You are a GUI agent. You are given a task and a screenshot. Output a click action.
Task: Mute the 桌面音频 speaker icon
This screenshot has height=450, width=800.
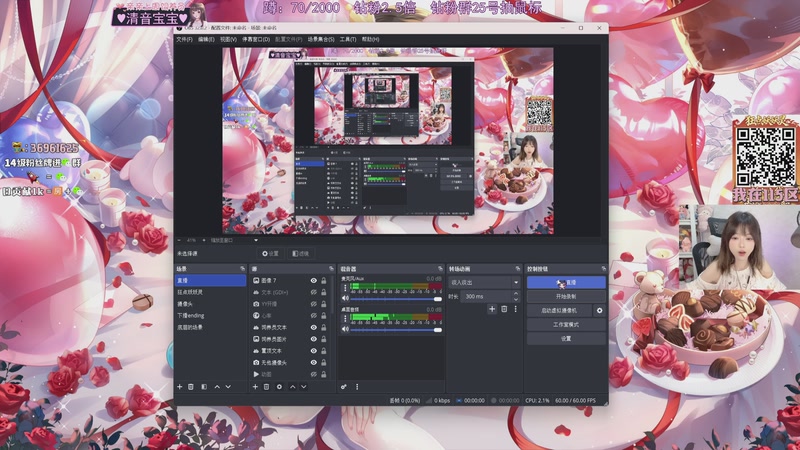pos(345,329)
